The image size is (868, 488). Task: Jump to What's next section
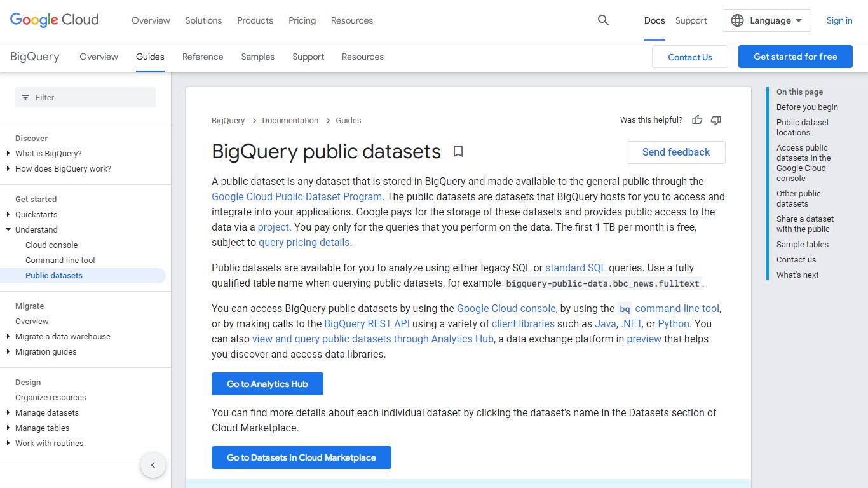tap(797, 274)
